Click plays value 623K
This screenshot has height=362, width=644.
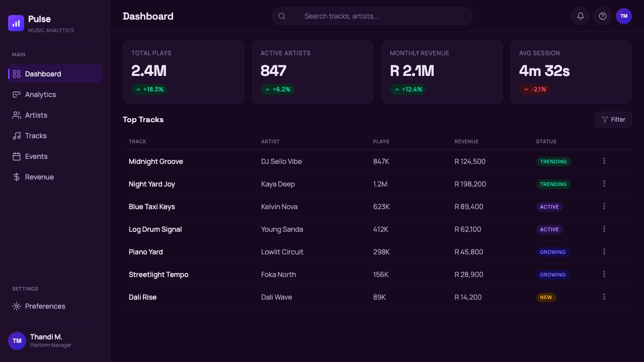[x=381, y=207]
